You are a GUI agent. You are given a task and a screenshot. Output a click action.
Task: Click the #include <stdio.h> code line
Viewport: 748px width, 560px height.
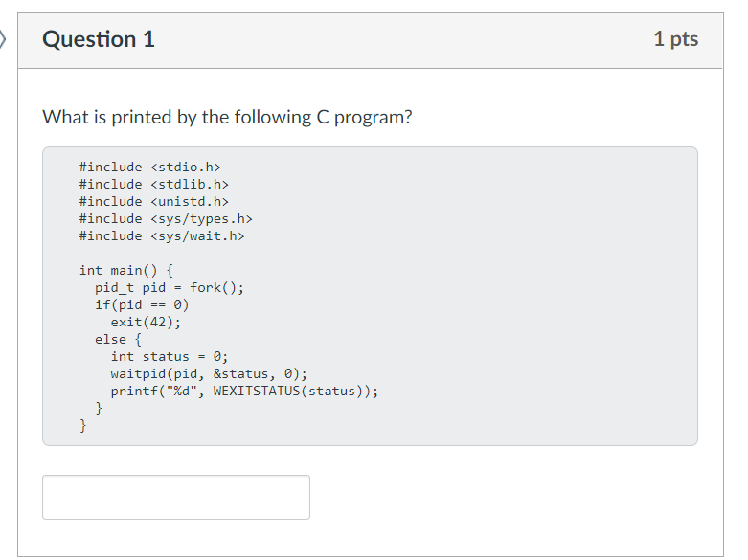[x=143, y=167]
